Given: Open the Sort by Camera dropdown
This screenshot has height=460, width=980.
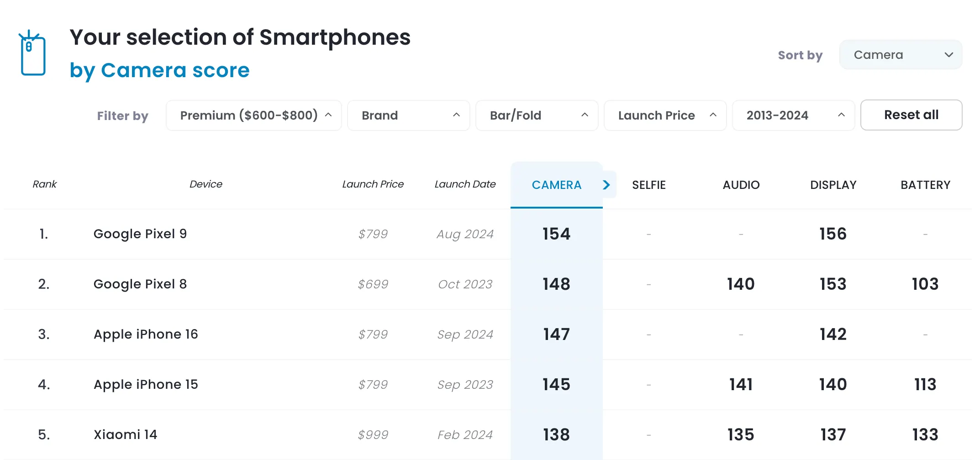Looking at the screenshot, I should point(901,55).
